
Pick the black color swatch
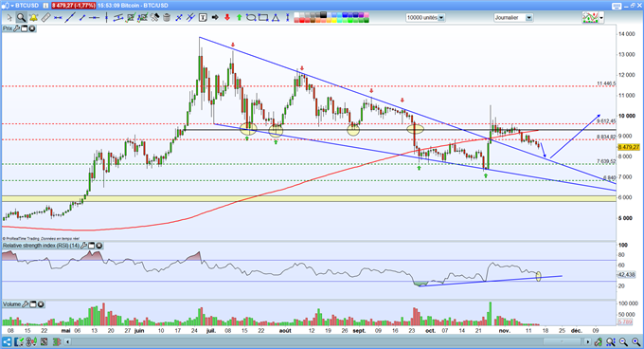(323, 15)
